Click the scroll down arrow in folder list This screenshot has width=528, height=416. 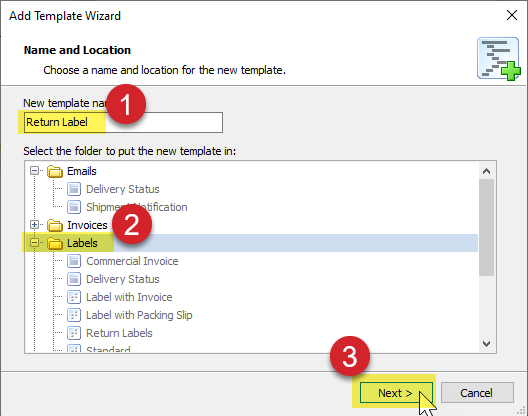tap(486, 344)
